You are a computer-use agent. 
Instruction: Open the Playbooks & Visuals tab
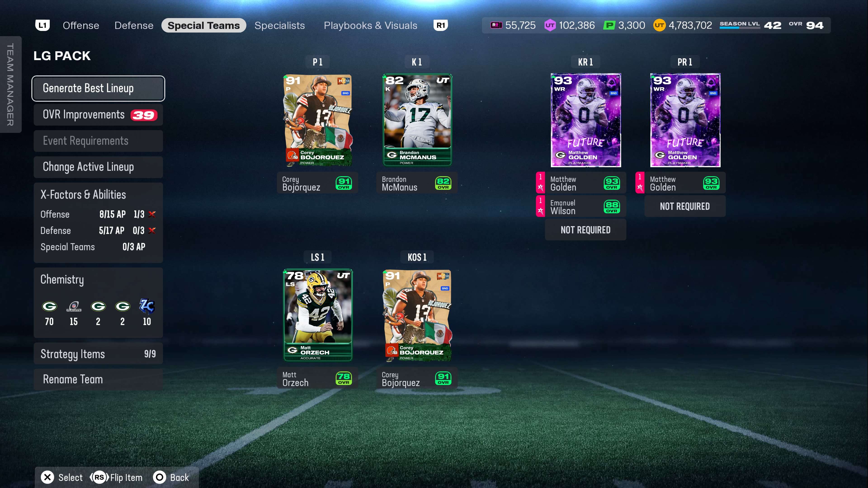tap(370, 26)
